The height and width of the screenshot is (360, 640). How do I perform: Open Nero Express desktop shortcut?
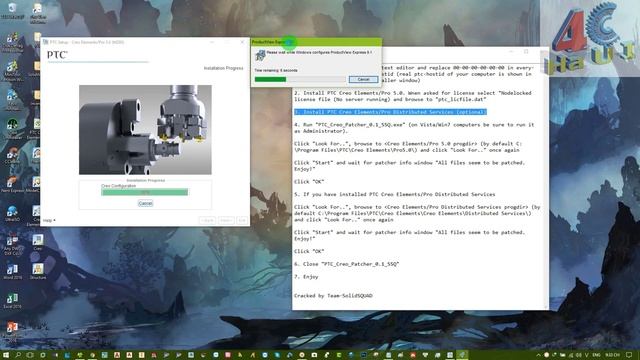point(12,184)
